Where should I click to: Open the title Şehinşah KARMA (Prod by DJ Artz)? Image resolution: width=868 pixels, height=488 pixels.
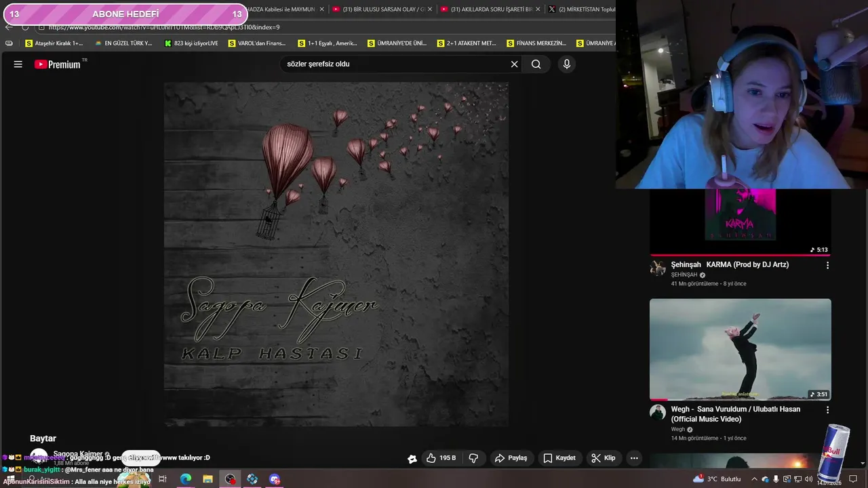coord(730,265)
